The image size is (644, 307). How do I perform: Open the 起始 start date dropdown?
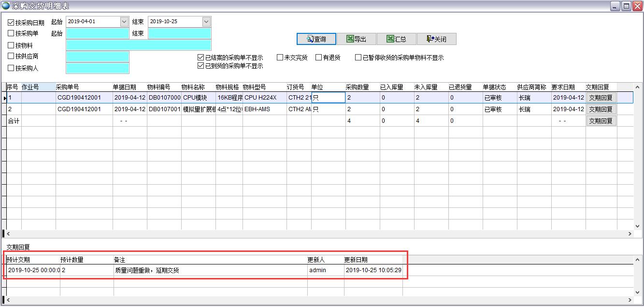coord(124,21)
